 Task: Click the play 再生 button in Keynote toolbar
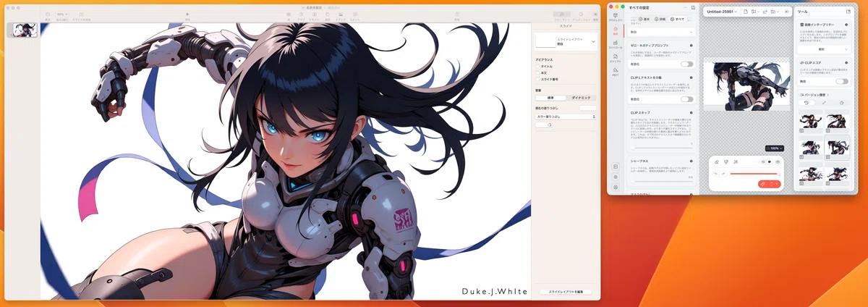point(187,13)
